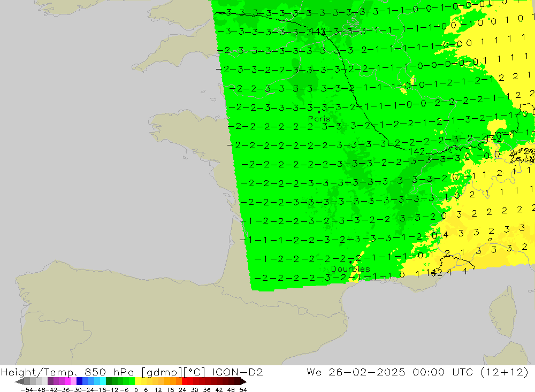
Task: Click the 'We 26-02-2025' date text
Action: [x=356, y=372]
